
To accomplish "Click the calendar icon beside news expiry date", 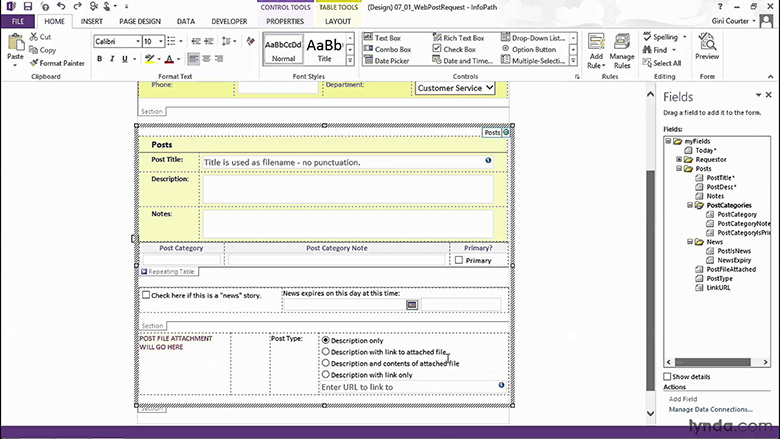I will point(411,305).
